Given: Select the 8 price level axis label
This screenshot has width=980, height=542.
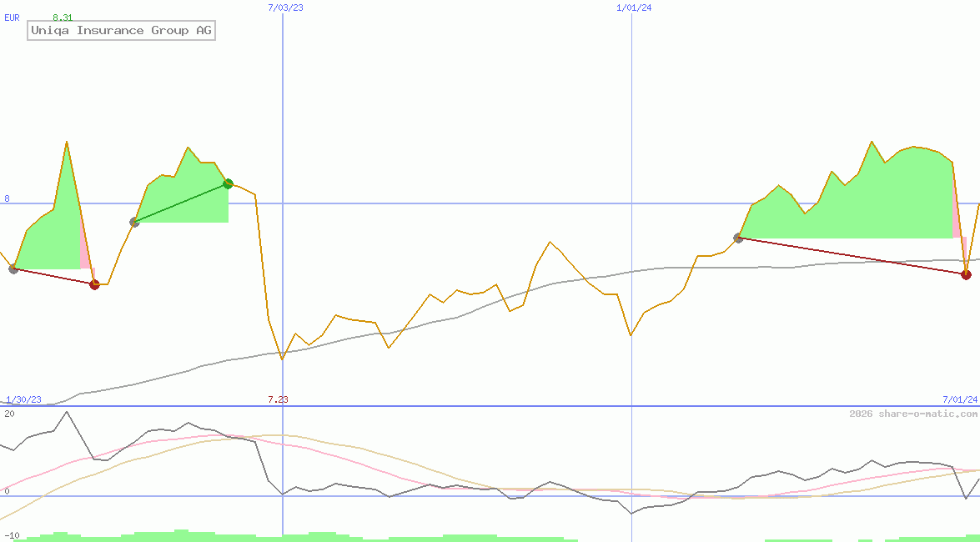Looking at the screenshot, I should pos(7,198).
